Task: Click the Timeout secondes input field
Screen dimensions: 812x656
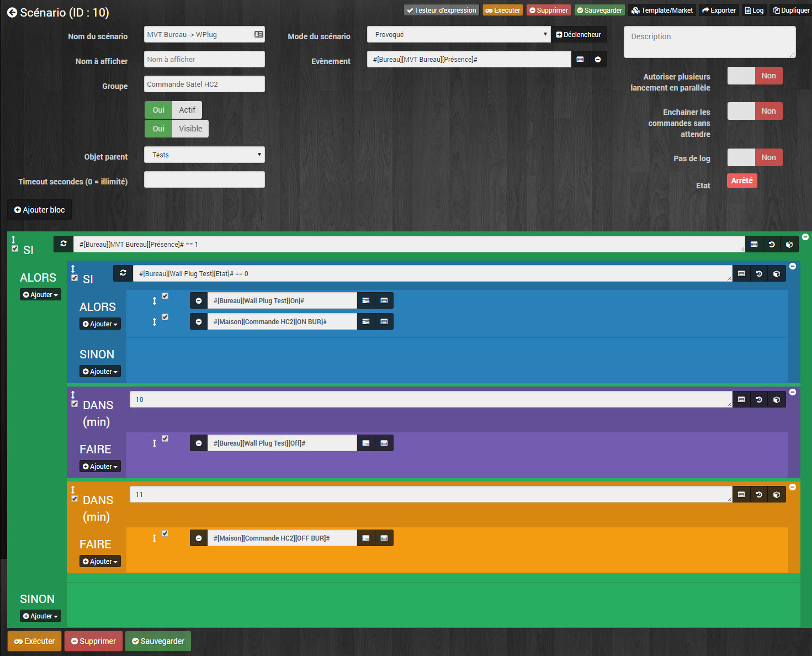Action: 204,179
